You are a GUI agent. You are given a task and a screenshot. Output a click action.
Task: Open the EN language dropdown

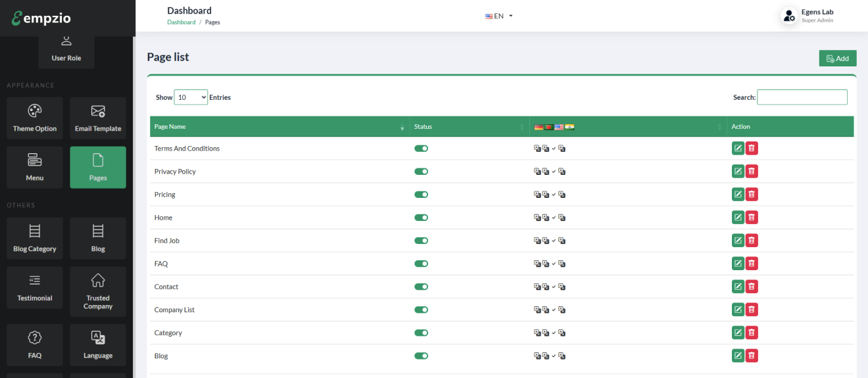(x=499, y=16)
